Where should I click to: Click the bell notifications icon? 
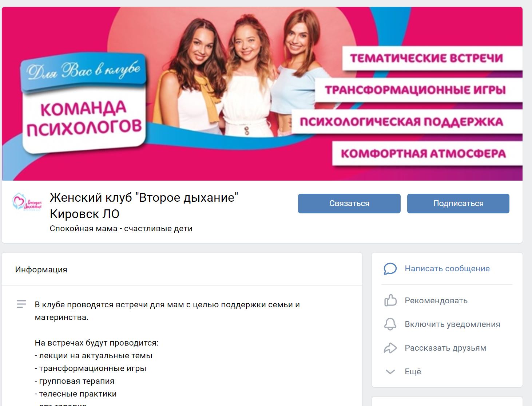390,324
